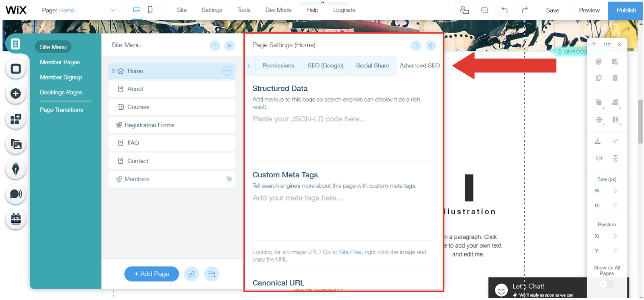Click the invite contributors icon in top bar
Screen dimensions: 644x300
[464, 10]
